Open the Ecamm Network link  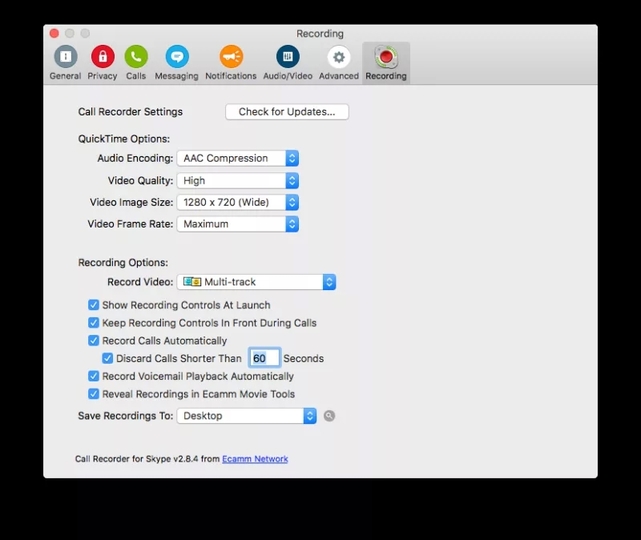[255, 459]
